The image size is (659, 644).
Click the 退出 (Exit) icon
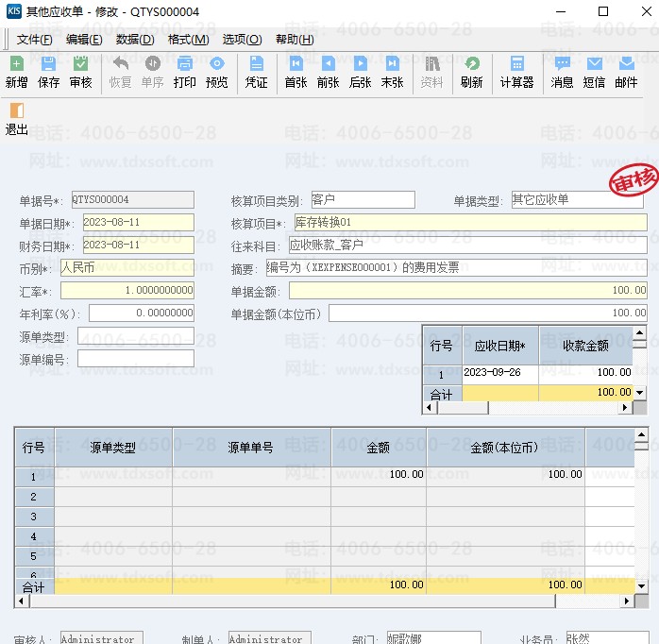pos(16,119)
